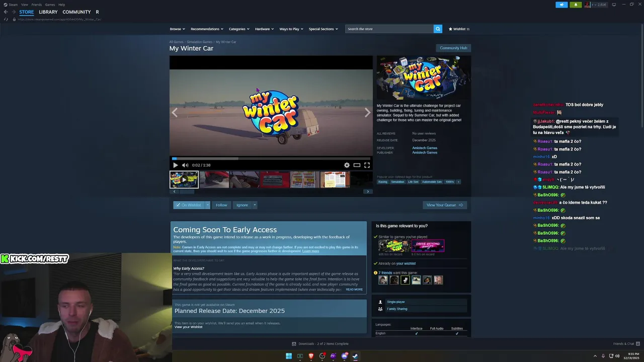Click the Community Hub button
The image size is (644, 362).
pos(453,48)
